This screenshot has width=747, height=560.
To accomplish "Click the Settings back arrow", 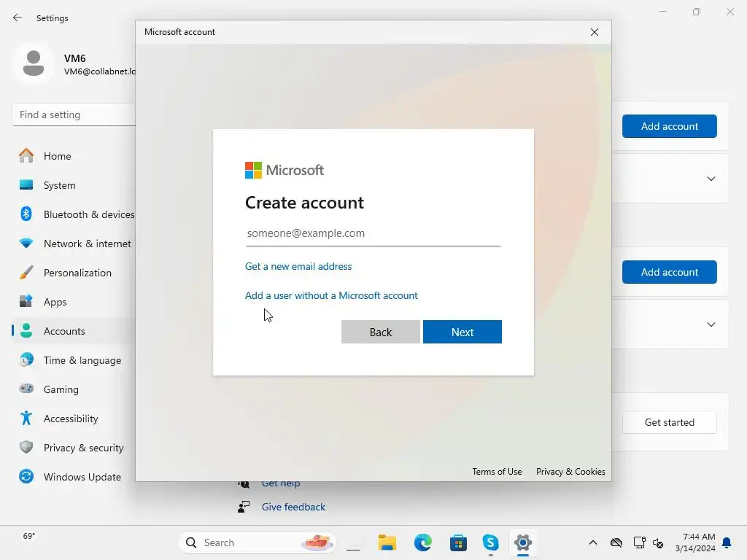I will pos(18,17).
